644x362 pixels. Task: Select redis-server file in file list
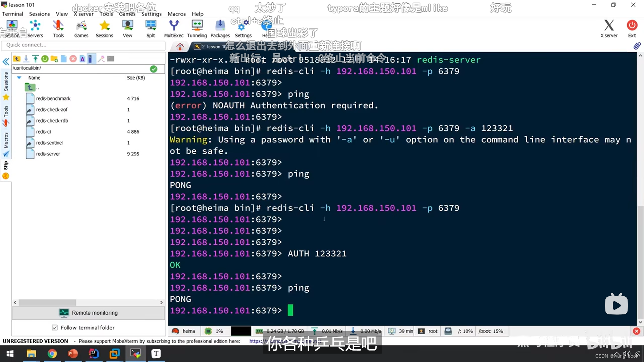[x=47, y=154]
